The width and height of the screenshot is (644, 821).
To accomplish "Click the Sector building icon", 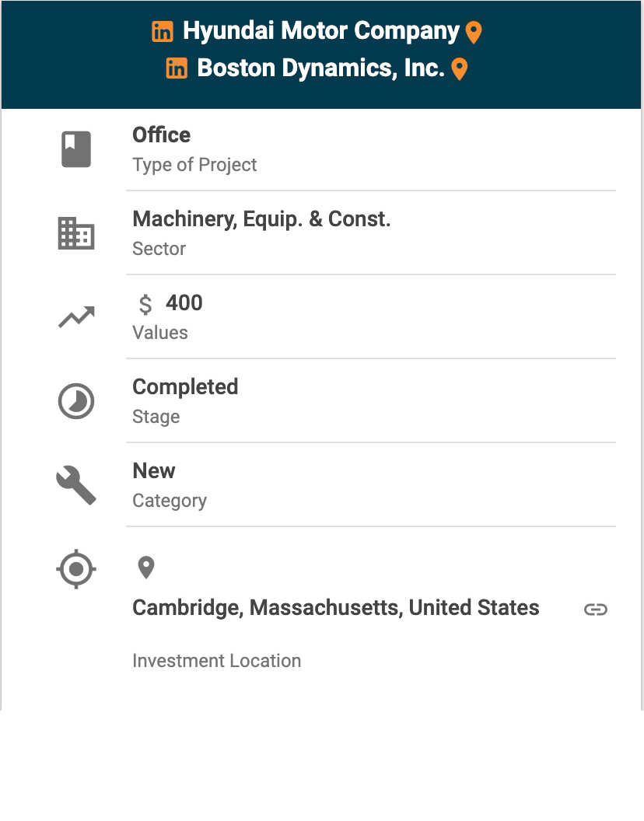I will tap(76, 233).
